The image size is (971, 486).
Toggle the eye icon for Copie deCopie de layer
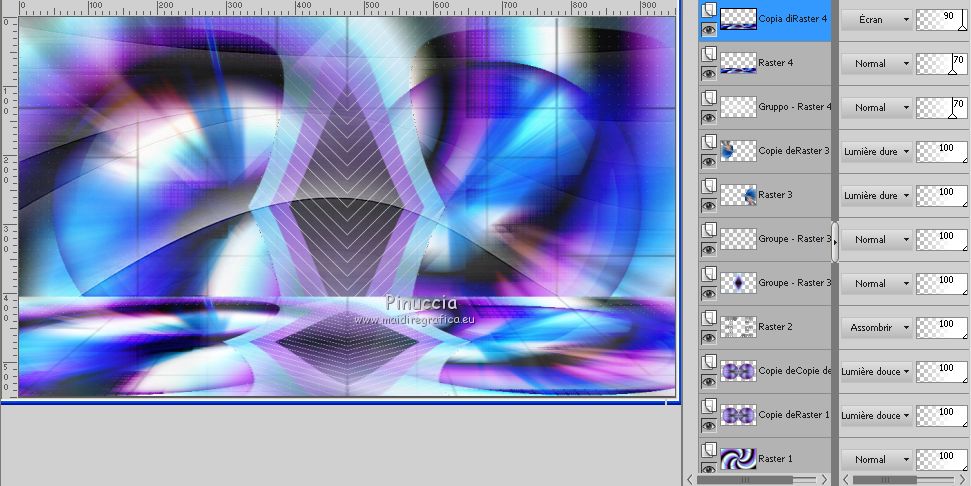[x=709, y=381]
